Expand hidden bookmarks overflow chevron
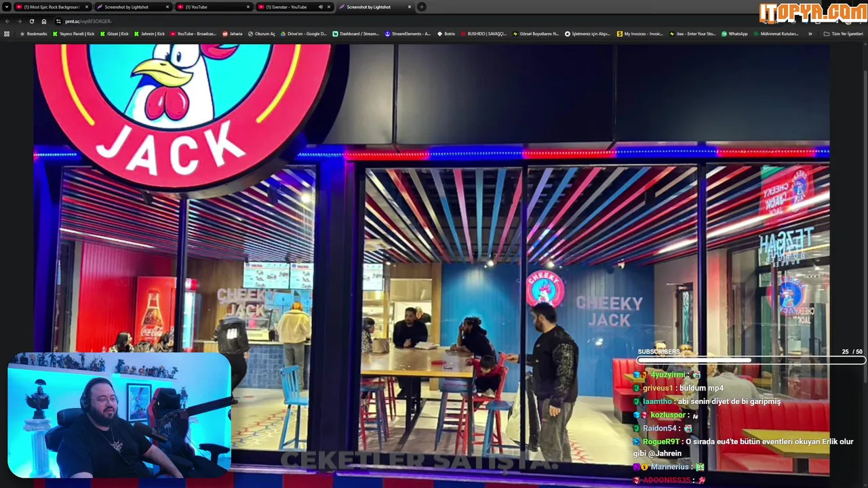The height and width of the screenshot is (488, 868). 810,33
